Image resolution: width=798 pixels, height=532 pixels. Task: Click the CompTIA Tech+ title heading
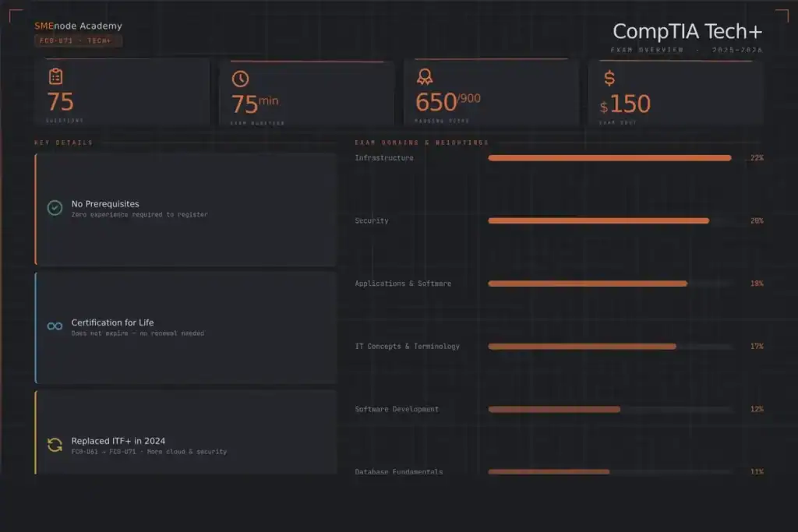[687, 31]
